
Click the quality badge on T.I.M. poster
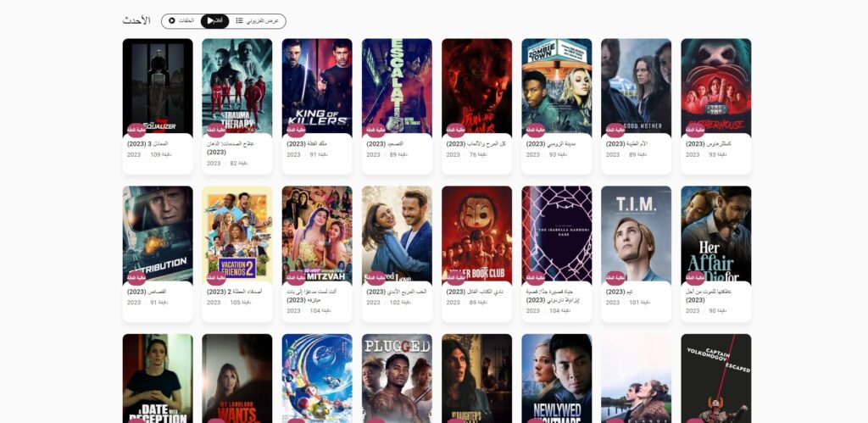click(615, 278)
